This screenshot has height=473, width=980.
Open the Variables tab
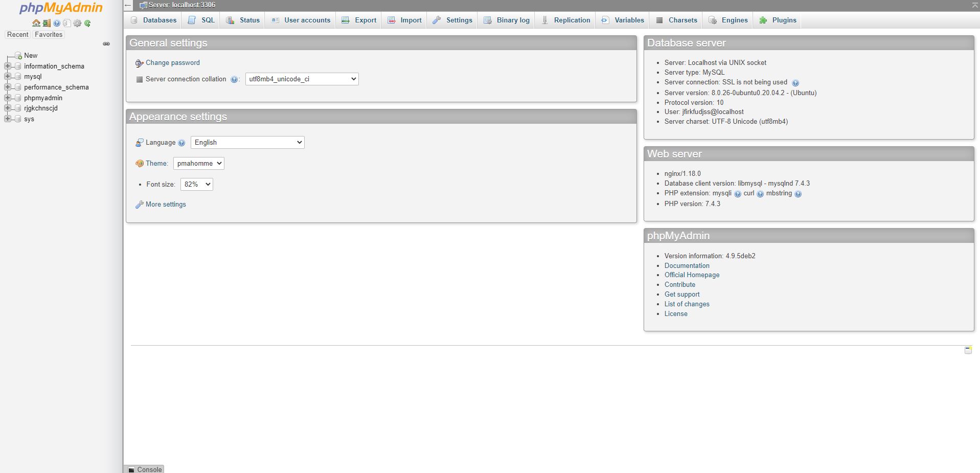point(623,20)
